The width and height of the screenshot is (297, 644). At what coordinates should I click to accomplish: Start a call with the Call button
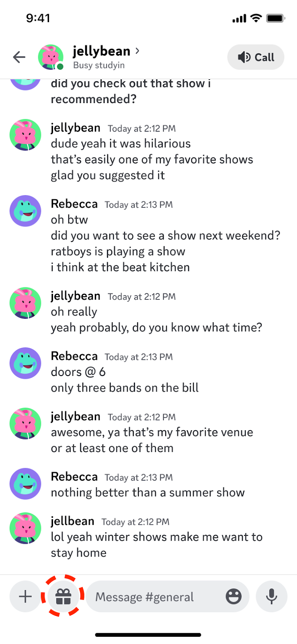[x=256, y=57]
